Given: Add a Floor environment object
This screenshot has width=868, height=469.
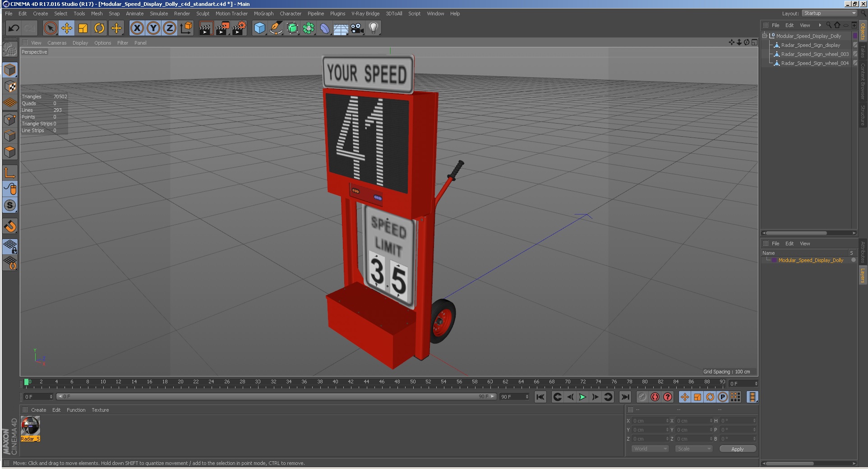Looking at the screenshot, I should (341, 28).
